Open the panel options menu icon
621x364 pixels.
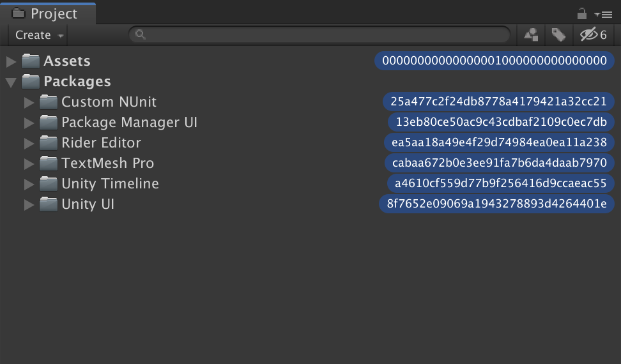tap(603, 14)
